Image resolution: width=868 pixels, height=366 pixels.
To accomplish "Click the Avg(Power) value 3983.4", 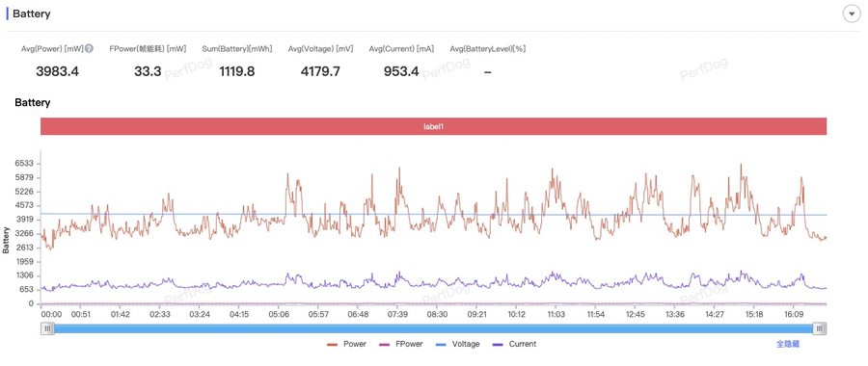I will coord(57,70).
